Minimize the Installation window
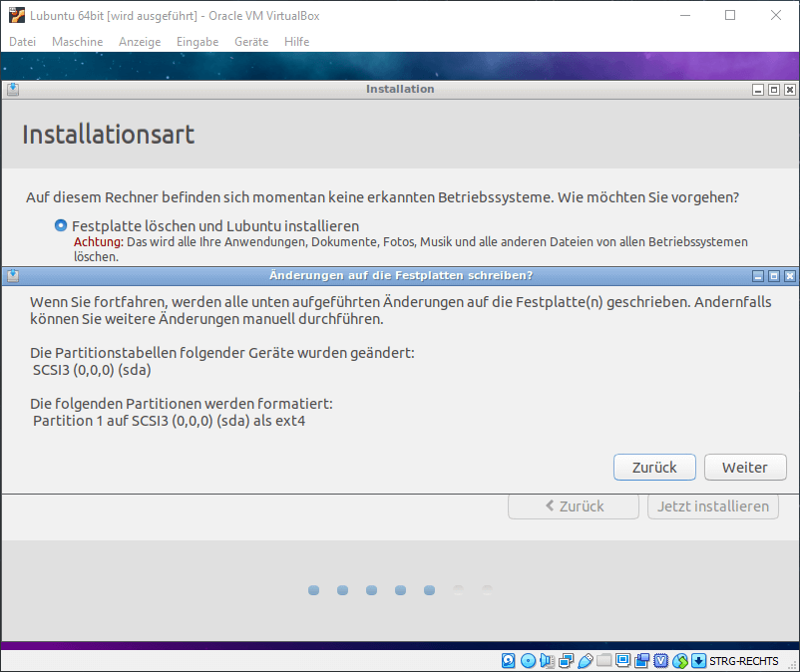800x672 pixels. (x=758, y=90)
